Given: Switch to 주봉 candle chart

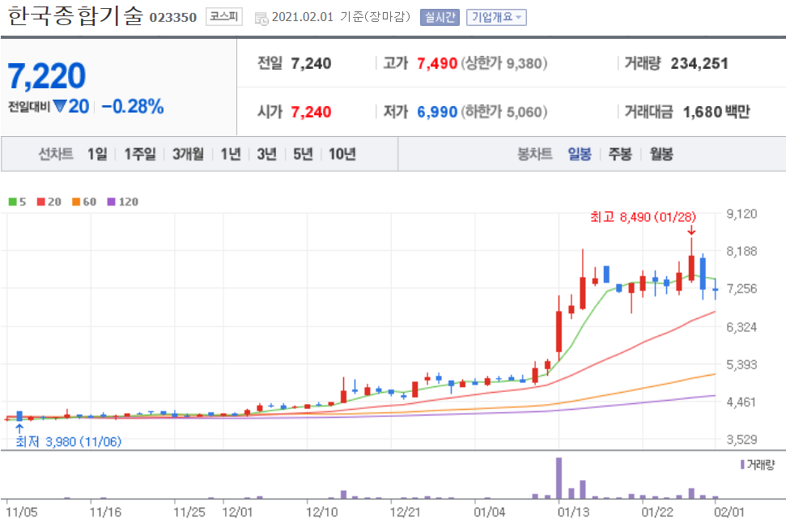Looking at the screenshot, I should (620, 154).
